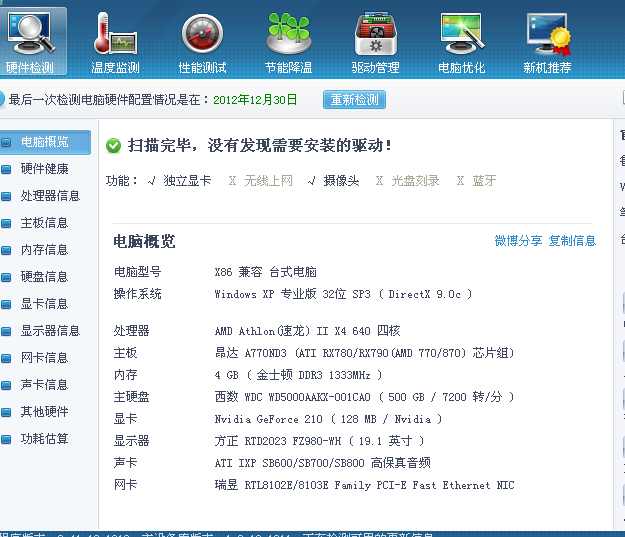Click the motherboard value 昂达 A770ND3

click(x=364, y=353)
